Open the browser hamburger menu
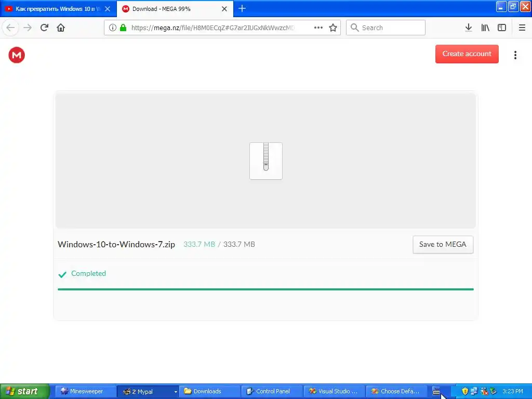 tap(522, 28)
